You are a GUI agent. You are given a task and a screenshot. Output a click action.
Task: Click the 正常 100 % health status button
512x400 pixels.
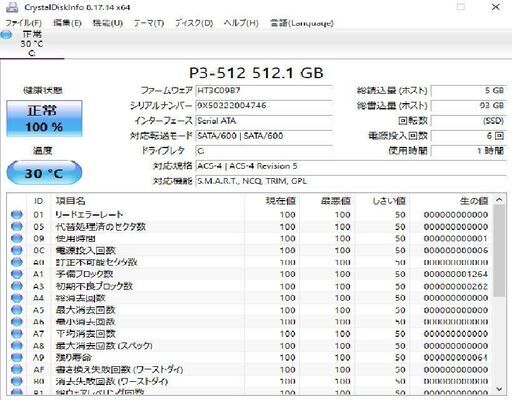pos(44,118)
